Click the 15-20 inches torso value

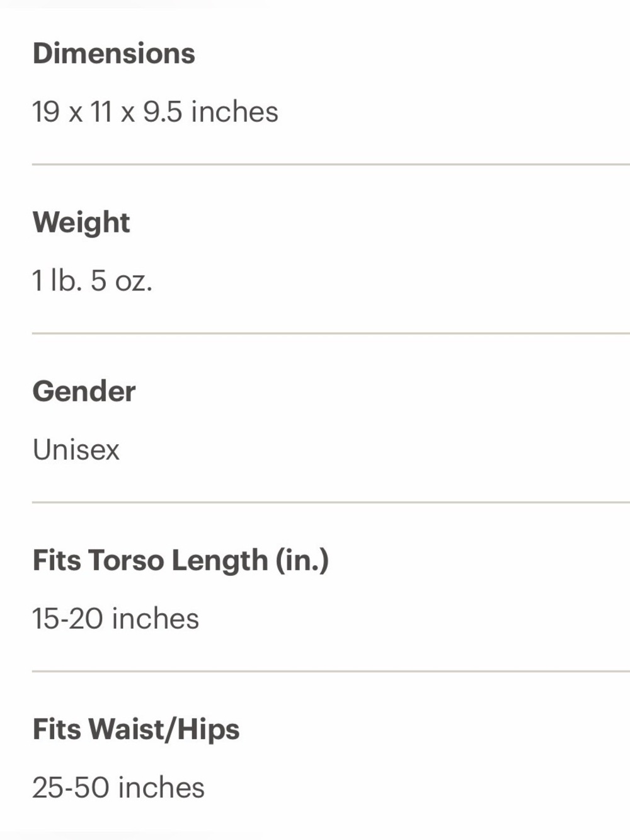coord(115,618)
